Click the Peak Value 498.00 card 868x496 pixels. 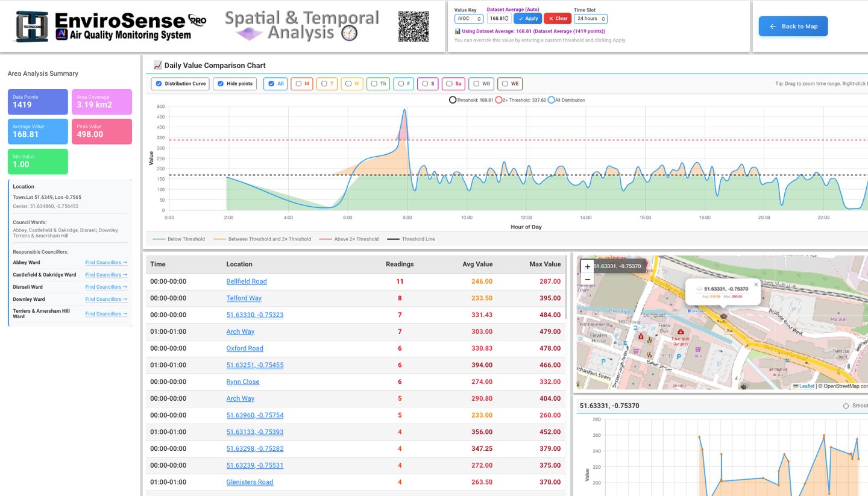102,132
